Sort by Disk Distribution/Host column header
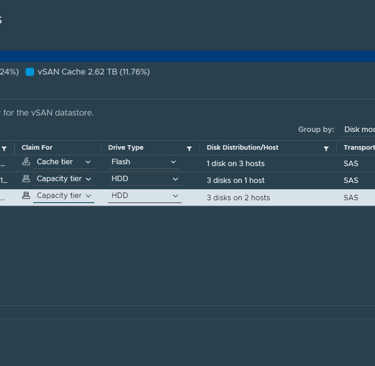 pyautogui.click(x=242, y=148)
